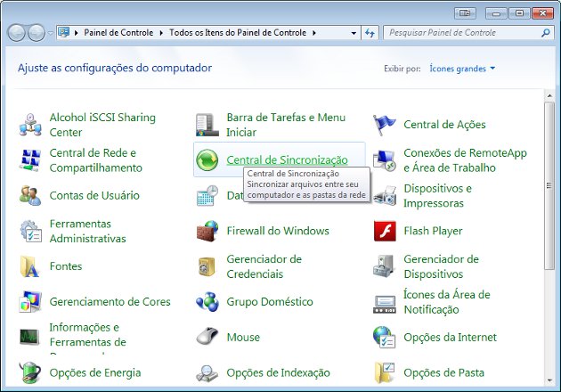Click the Control Panel icon in address bar
The height and width of the screenshot is (392, 561).
pyautogui.click(x=64, y=33)
